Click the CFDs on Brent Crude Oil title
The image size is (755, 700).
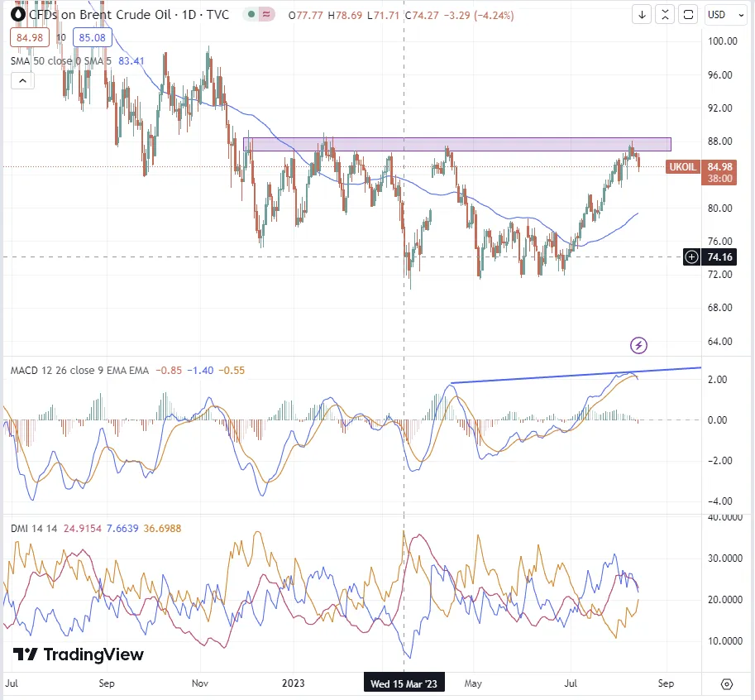coord(129,14)
